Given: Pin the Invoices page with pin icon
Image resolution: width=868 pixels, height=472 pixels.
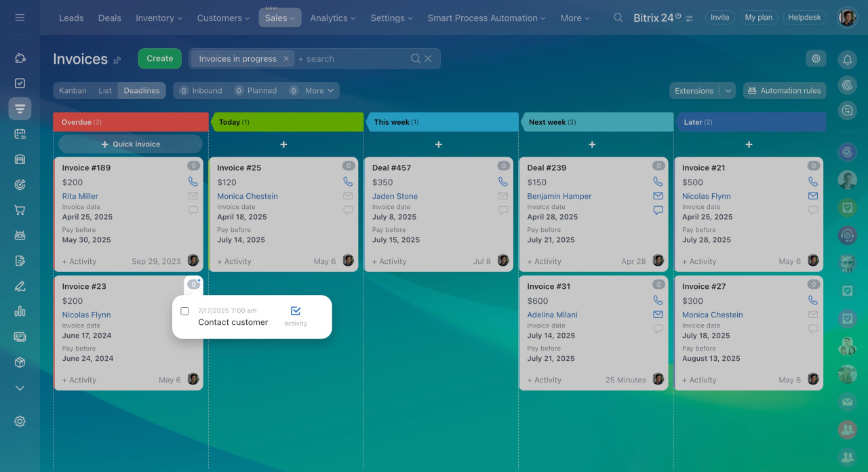Looking at the screenshot, I should tap(117, 60).
